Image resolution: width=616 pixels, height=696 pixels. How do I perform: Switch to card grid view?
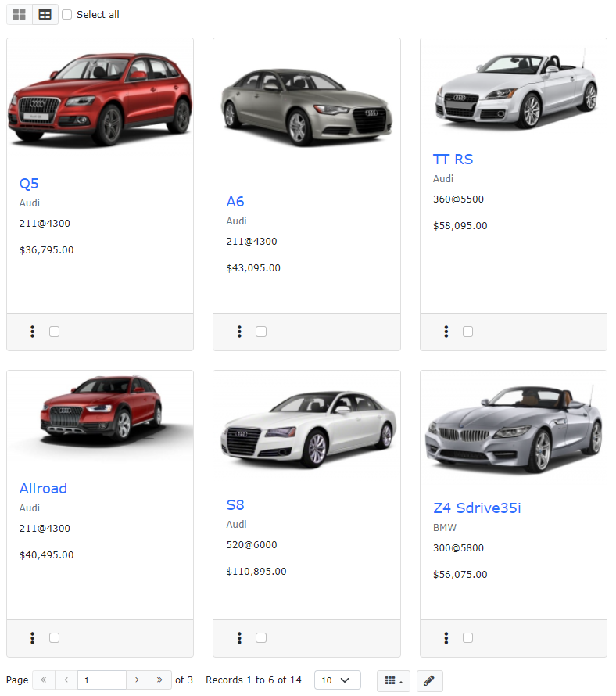[20, 14]
